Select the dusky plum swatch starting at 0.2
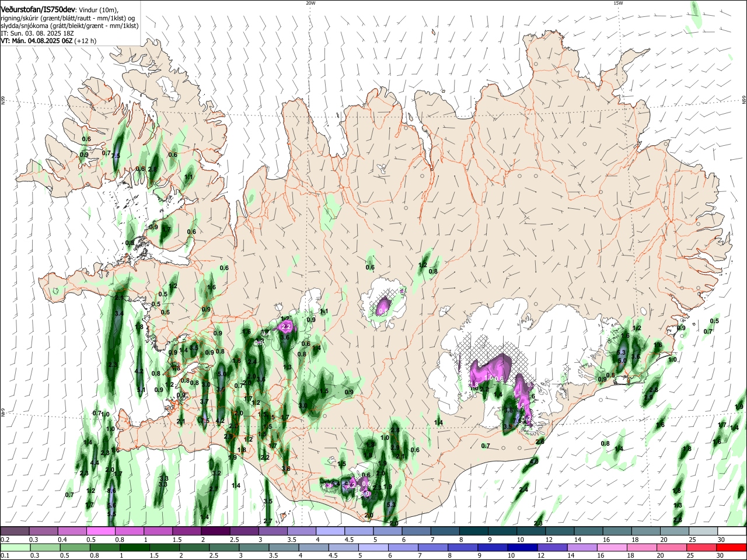This screenshot has width=747, height=560. [15, 531]
